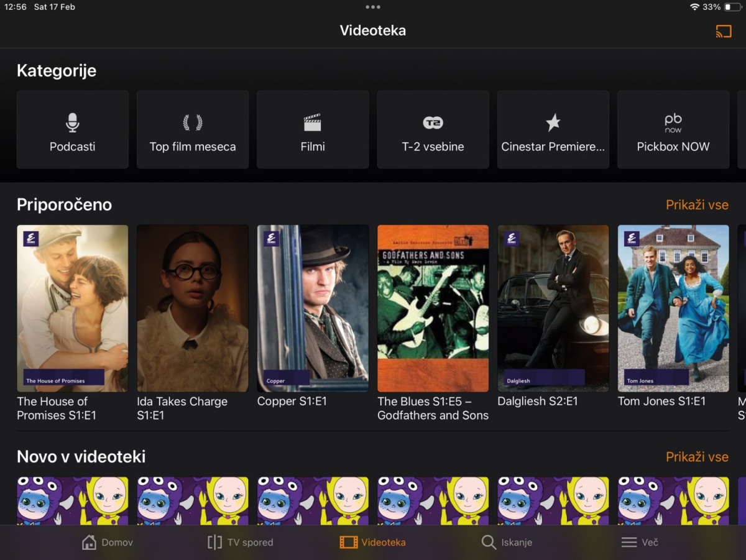
Task: Tap the "Novo v videoteki" section heading
Action: pos(81,457)
